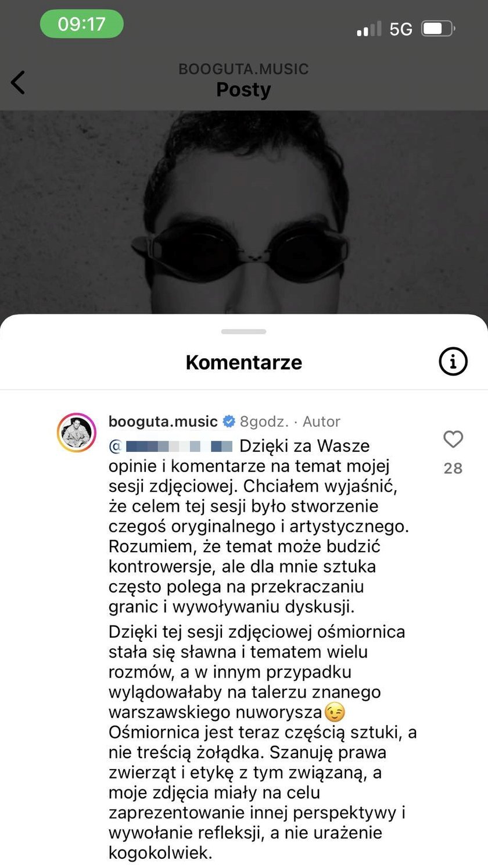
Task: Open the comments info icon
Action: [x=453, y=362]
